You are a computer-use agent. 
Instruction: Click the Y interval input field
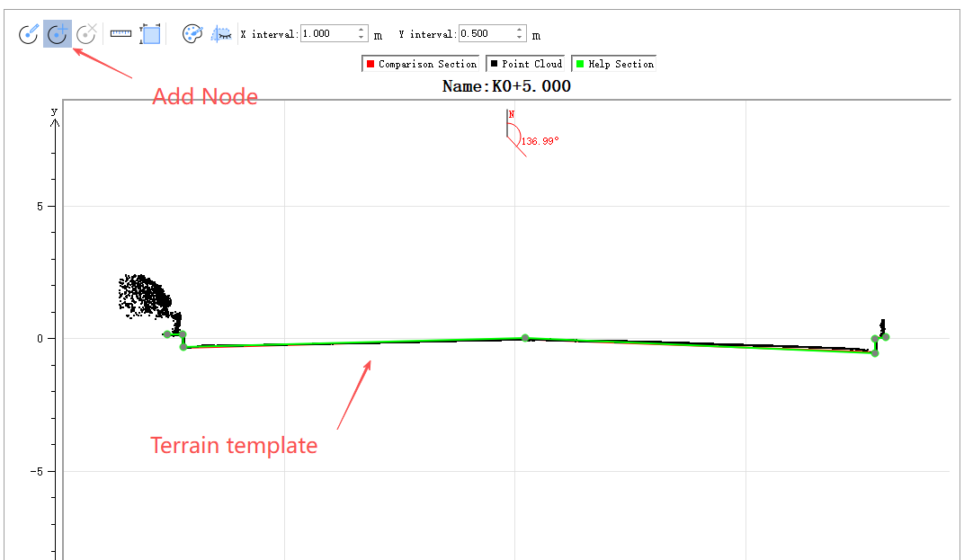tap(486, 34)
